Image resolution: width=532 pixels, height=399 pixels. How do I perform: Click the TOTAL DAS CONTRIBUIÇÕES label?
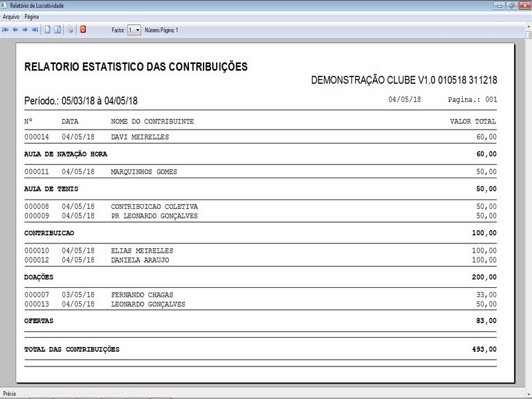pyautogui.click(x=72, y=350)
